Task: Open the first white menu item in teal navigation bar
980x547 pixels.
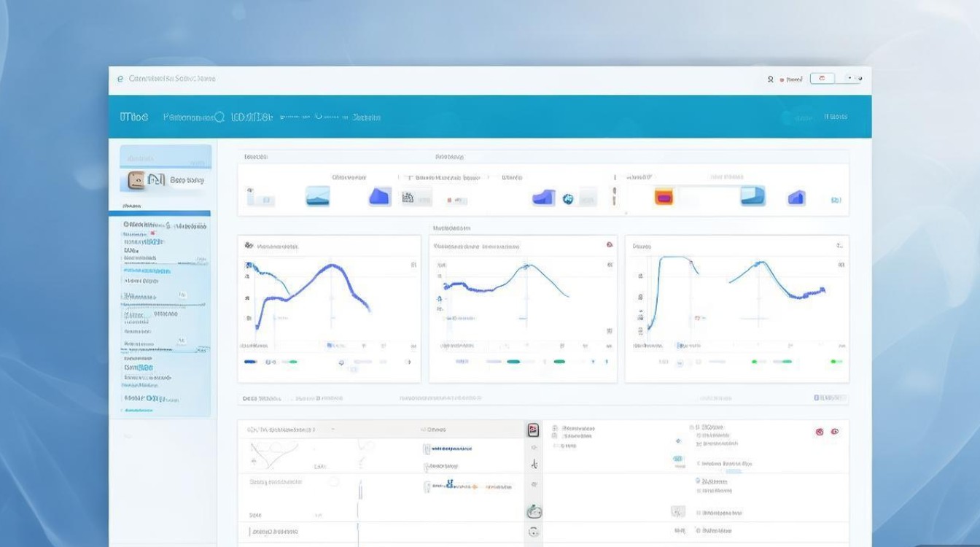Action: (x=134, y=117)
